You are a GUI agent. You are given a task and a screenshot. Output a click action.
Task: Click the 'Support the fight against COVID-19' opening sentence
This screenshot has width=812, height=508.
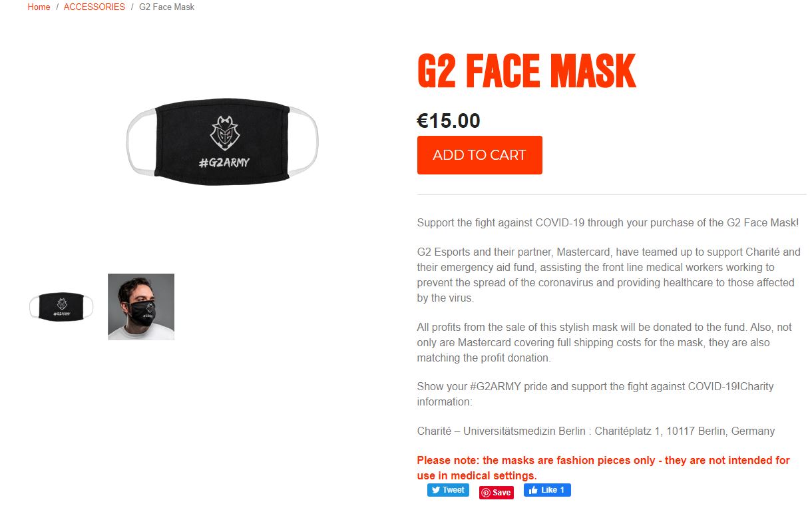(607, 222)
